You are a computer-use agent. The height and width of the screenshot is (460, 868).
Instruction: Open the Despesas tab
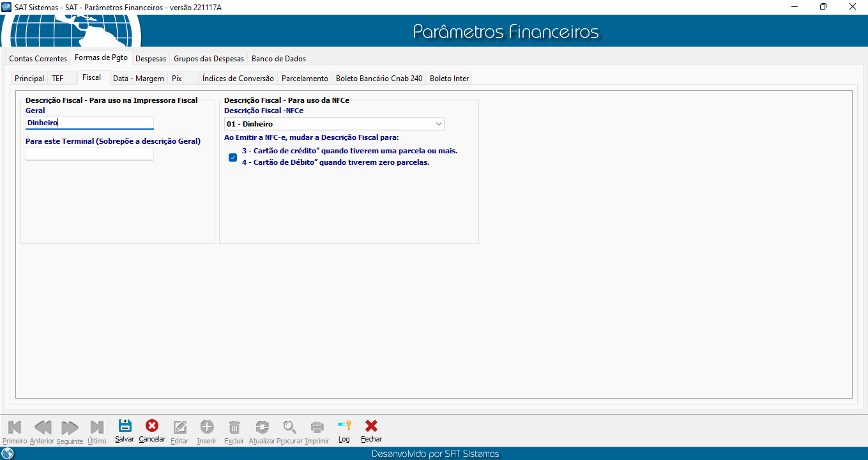pos(151,59)
